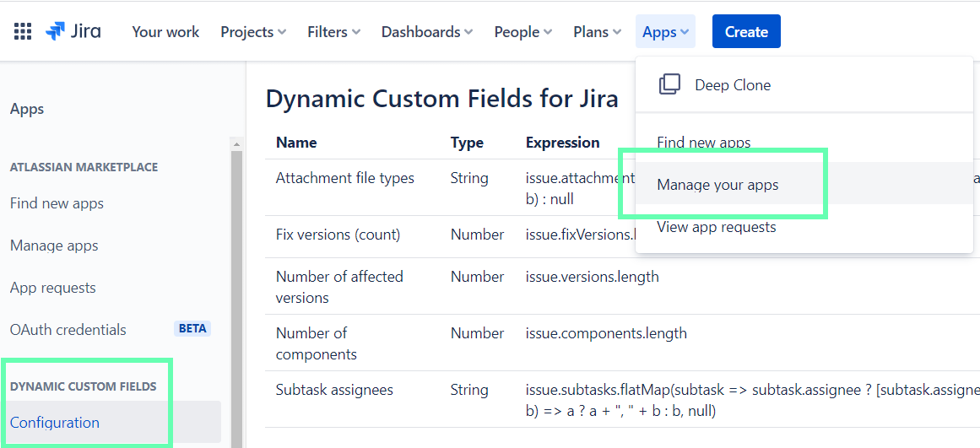The width and height of the screenshot is (980, 448).
Task: Select Configuration under Dynamic Custom Fields
Action: coord(55,423)
